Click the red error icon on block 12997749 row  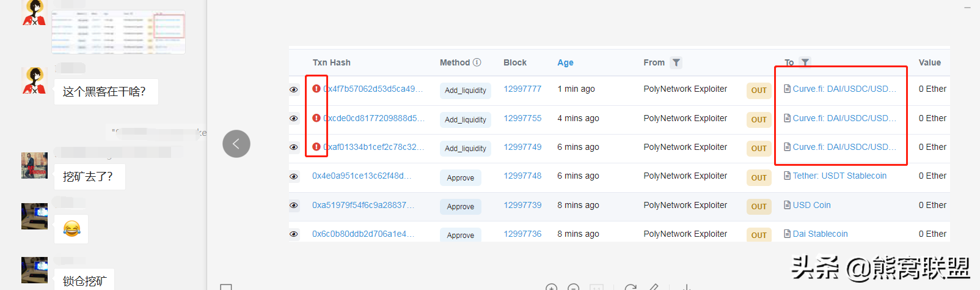click(x=316, y=147)
